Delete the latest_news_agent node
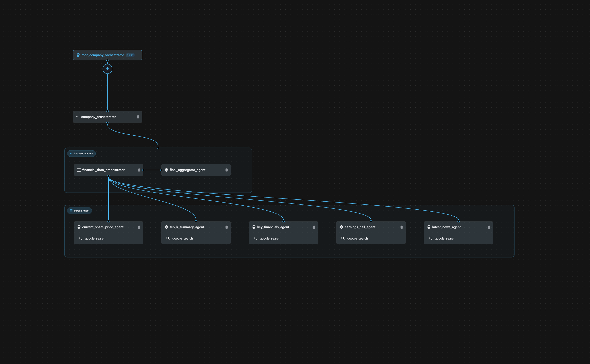Screen dimensions: 590x364 (489, 227)
